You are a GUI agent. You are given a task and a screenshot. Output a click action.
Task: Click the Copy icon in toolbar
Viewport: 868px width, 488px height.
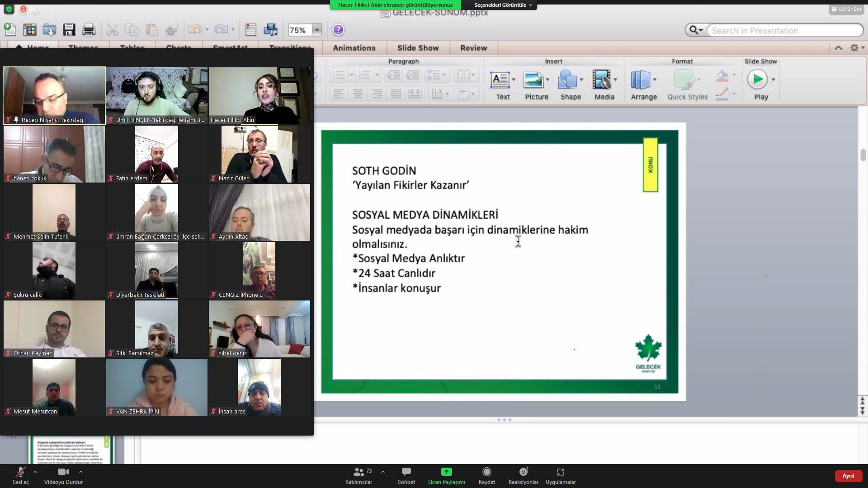(132, 30)
